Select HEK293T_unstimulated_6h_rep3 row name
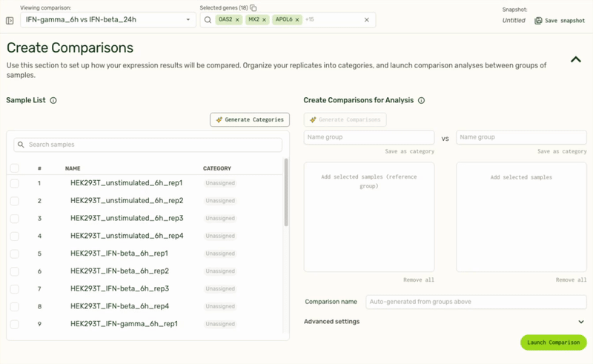Image resolution: width=593 pixels, height=364 pixels. [127, 218]
